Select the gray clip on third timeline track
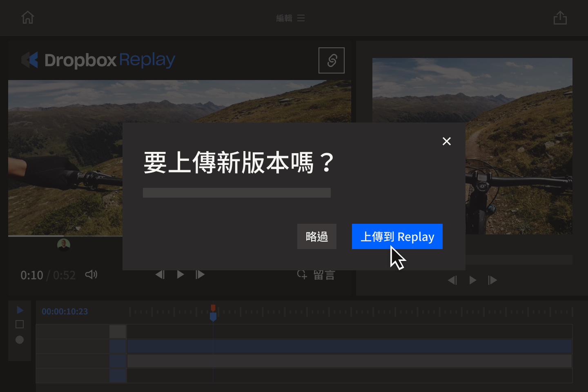The height and width of the screenshot is (392, 588). click(x=350, y=361)
